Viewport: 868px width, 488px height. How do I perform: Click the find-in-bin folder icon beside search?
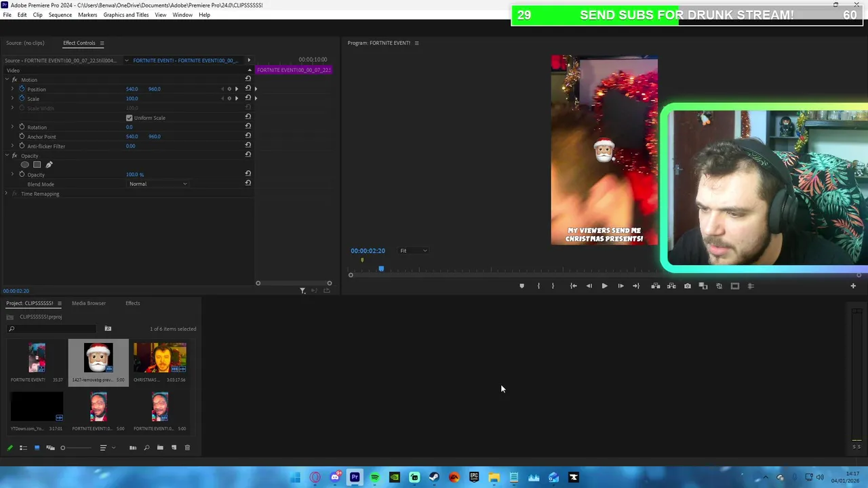tap(108, 329)
